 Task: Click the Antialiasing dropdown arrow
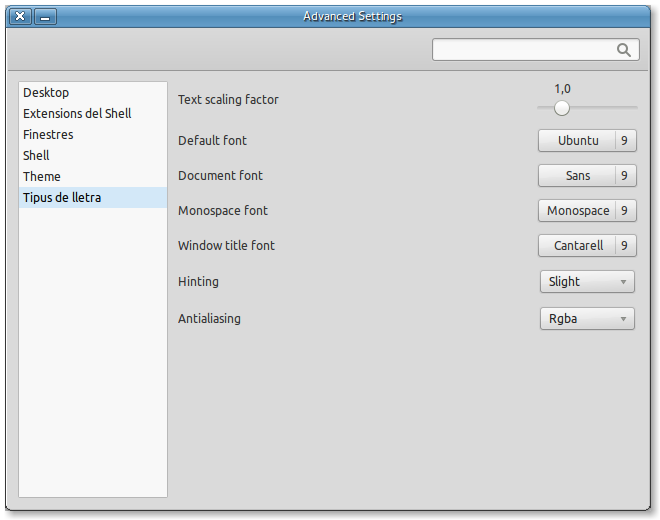pos(623,319)
